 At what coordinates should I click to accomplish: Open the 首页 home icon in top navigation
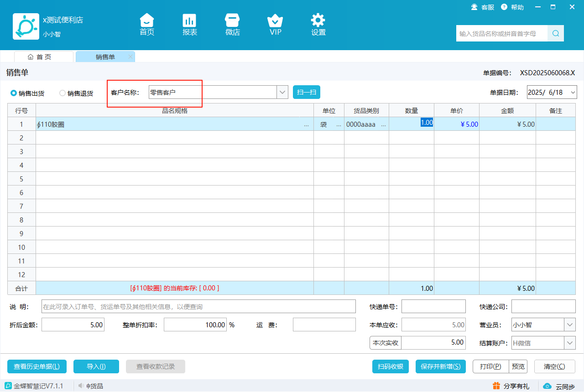coord(147,25)
